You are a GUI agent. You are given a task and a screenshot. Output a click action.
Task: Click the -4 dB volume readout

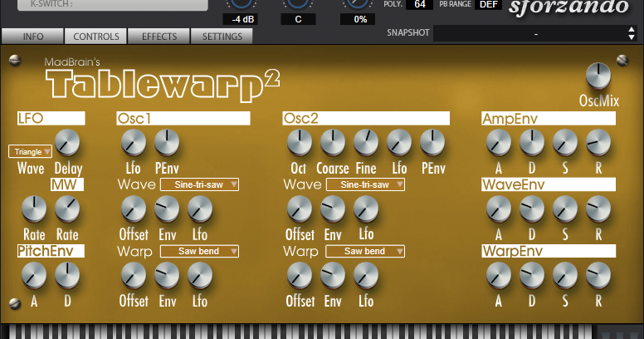tap(241, 19)
